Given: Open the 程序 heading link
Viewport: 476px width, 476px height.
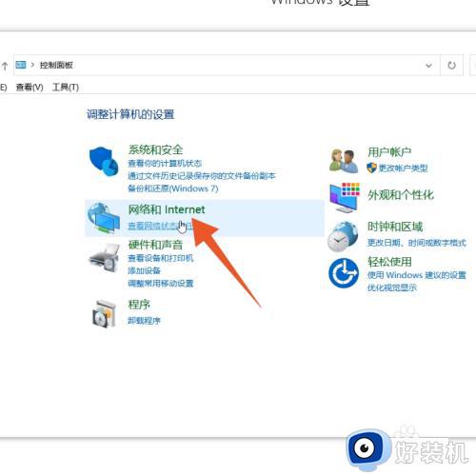Looking at the screenshot, I should (139, 305).
